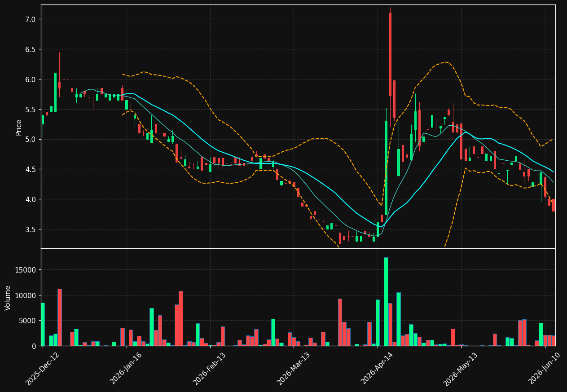Click the 2026-May-13 date label
The height and width of the screenshot is (392, 567).
tap(461, 369)
